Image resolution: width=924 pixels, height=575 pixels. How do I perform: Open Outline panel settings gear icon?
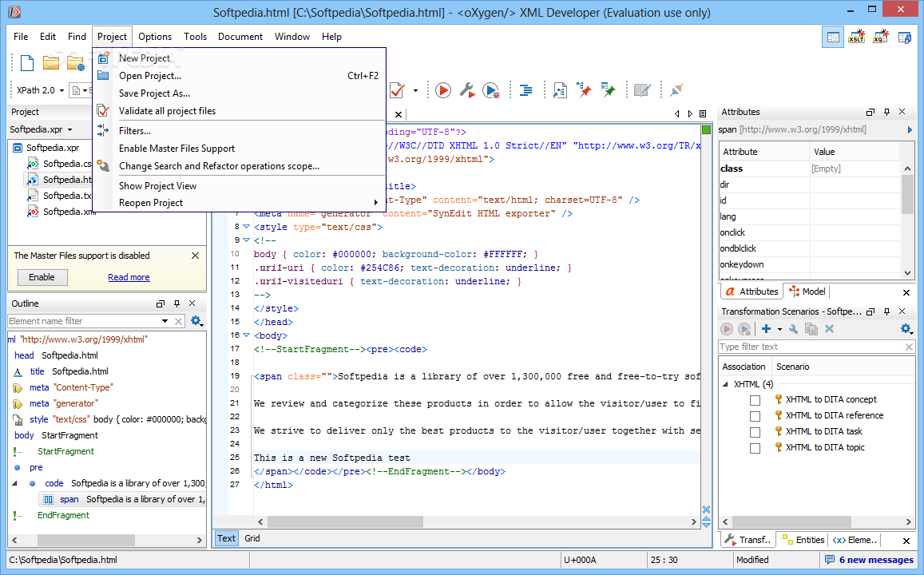pyautogui.click(x=196, y=320)
